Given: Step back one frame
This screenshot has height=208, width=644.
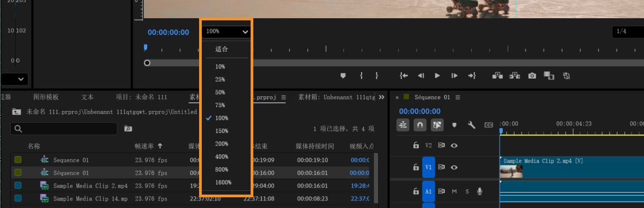Looking at the screenshot, I should pyautogui.click(x=421, y=76).
